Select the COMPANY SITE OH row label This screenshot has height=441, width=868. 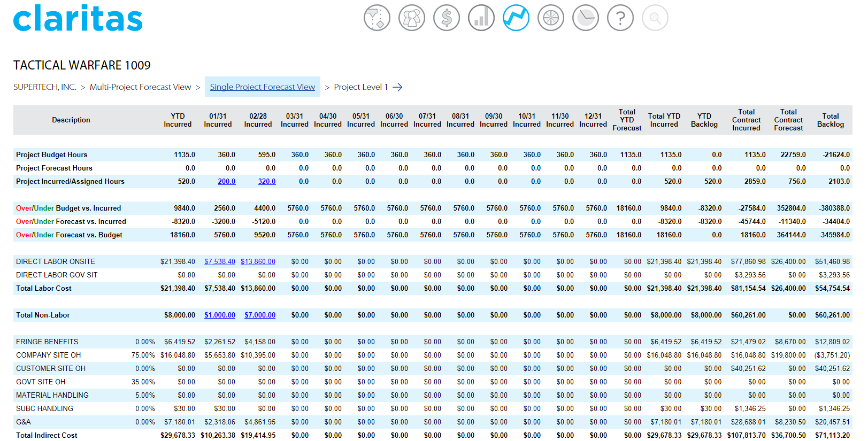[49, 355]
